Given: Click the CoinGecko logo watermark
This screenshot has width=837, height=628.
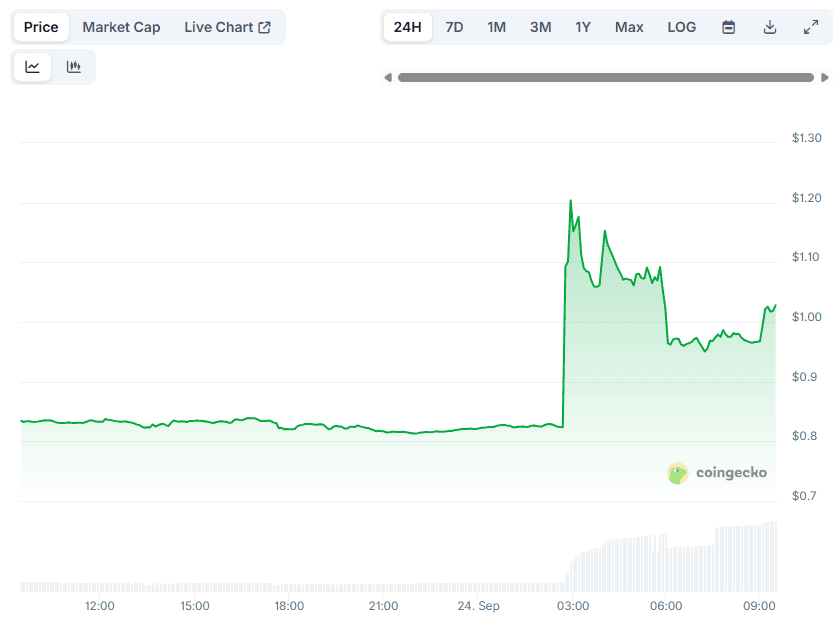Looking at the screenshot, I should point(718,473).
